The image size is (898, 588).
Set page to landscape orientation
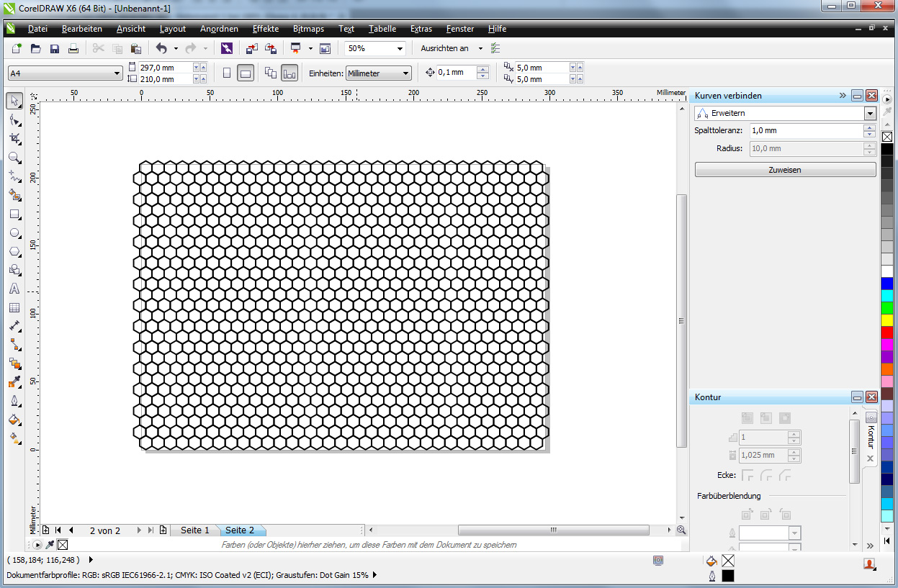[246, 73]
